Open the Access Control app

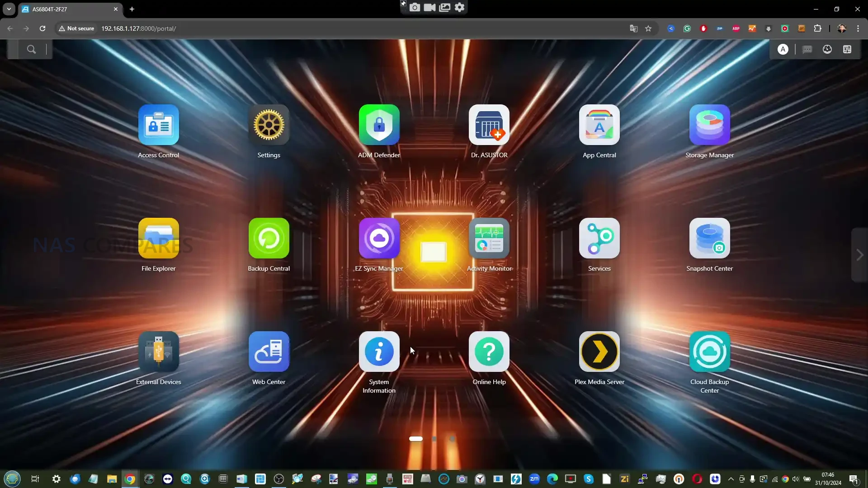point(158,125)
